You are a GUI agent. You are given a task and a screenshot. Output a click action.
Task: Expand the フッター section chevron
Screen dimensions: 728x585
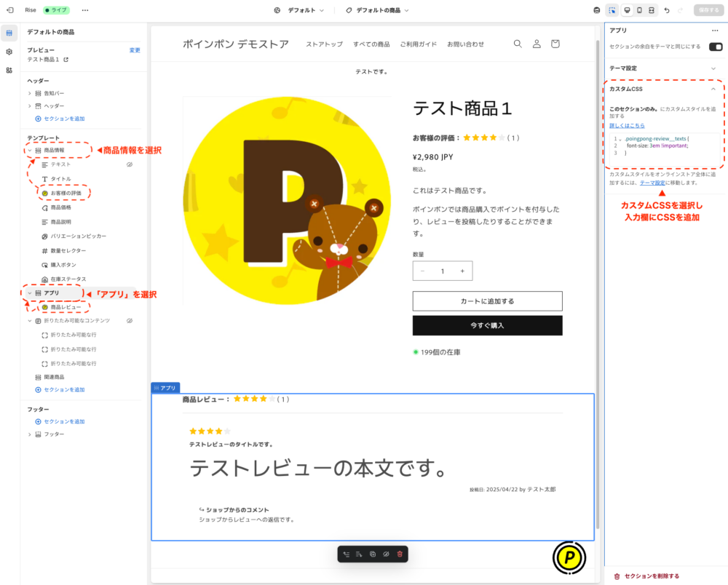[x=30, y=434]
